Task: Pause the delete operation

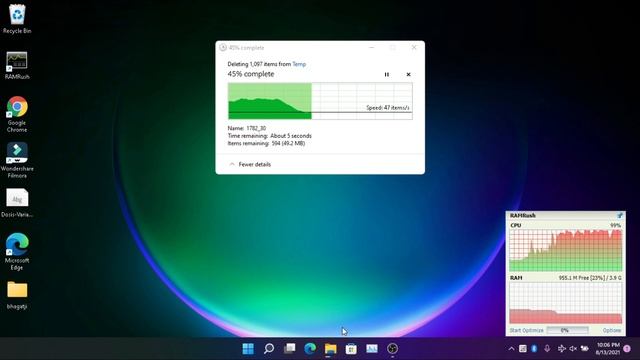Action: [x=387, y=75]
